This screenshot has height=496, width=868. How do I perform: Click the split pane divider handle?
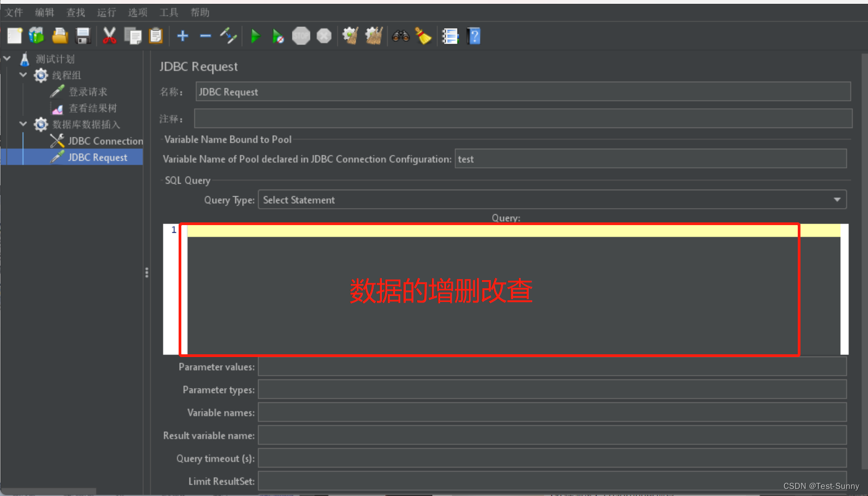[146, 273]
